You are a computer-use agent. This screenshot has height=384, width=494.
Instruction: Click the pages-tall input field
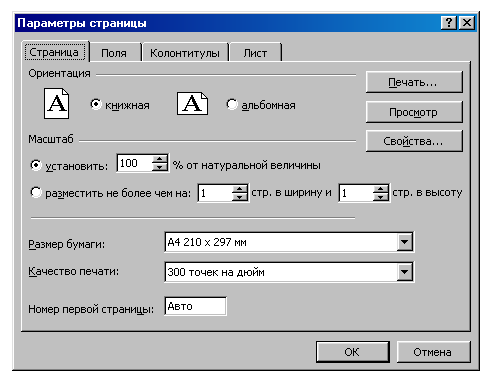tap(356, 193)
